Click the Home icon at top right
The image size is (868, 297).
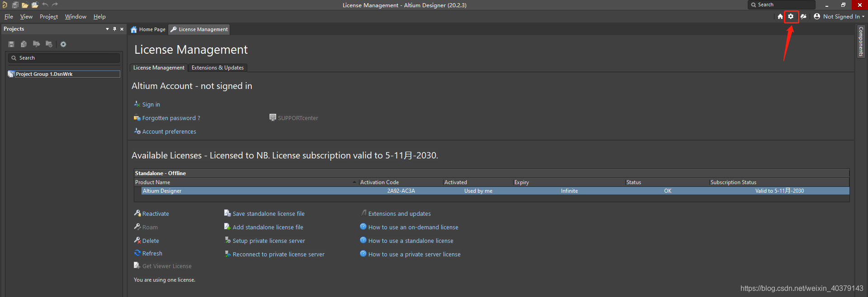(780, 16)
